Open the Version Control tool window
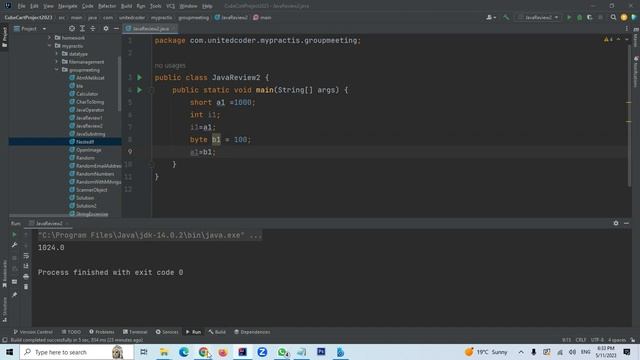 (x=33, y=332)
